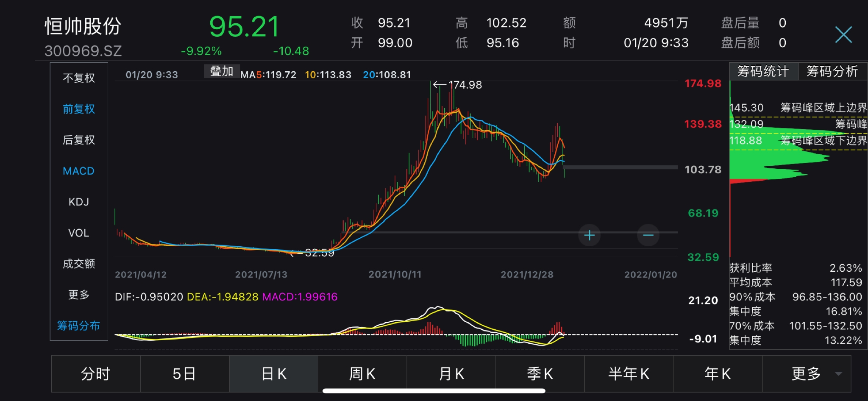This screenshot has height=401, width=868.
Task: Select 前复权 price adjustment mode
Action: click(x=78, y=109)
